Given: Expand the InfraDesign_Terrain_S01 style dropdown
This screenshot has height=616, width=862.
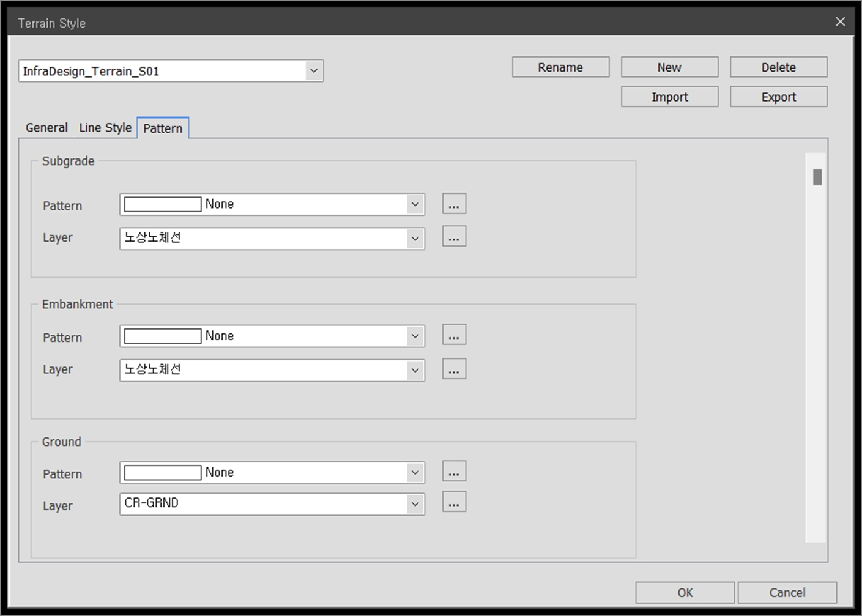Looking at the screenshot, I should [x=314, y=71].
